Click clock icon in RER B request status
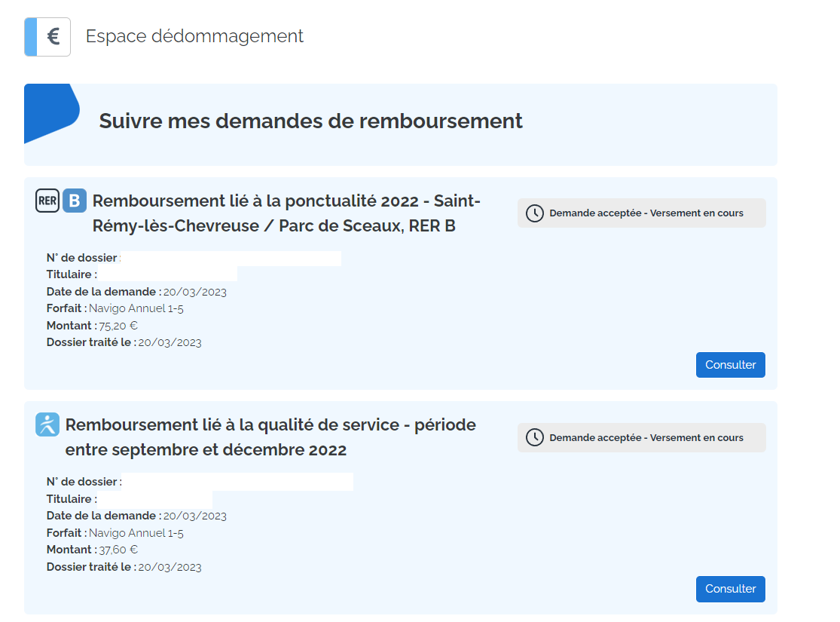Viewport: 840px width, 622px height. coord(535,213)
